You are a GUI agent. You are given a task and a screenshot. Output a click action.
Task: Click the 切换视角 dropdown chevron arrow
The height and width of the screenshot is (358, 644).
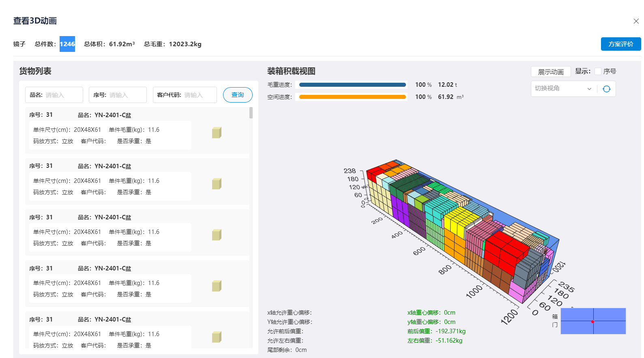coord(589,89)
